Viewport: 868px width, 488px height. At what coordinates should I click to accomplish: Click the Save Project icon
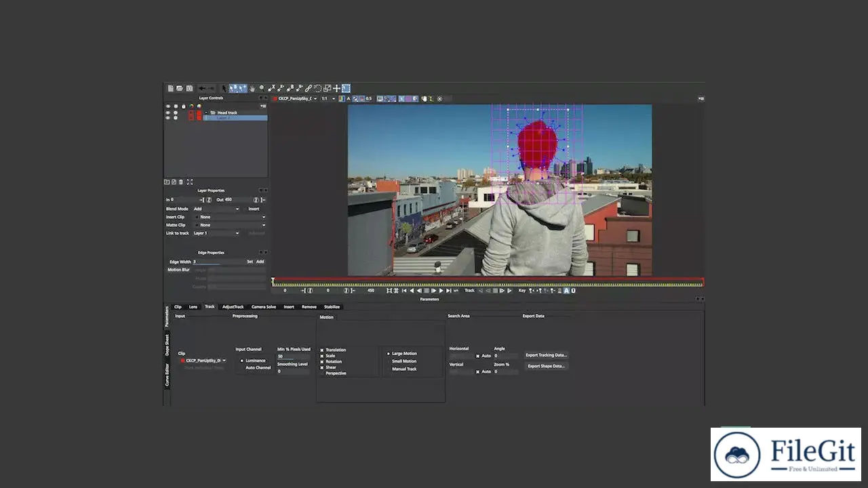tap(189, 88)
